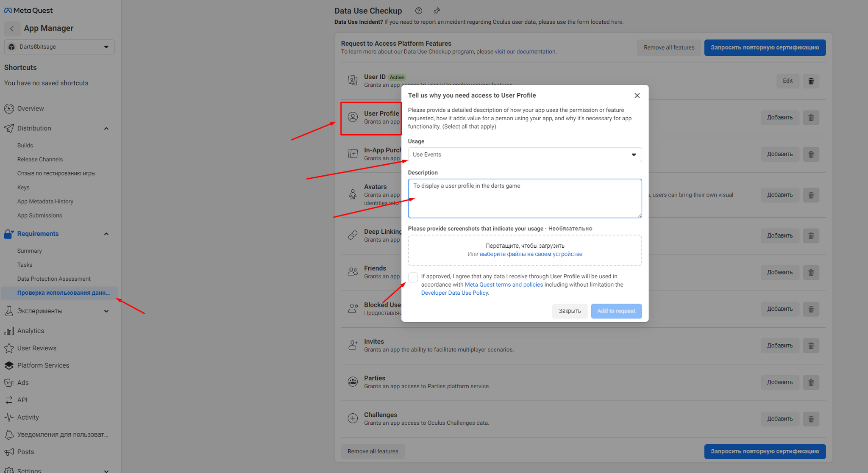The height and width of the screenshot is (473, 868).
Task: Click the Platform Services layers icon
Action: (9, 365)
